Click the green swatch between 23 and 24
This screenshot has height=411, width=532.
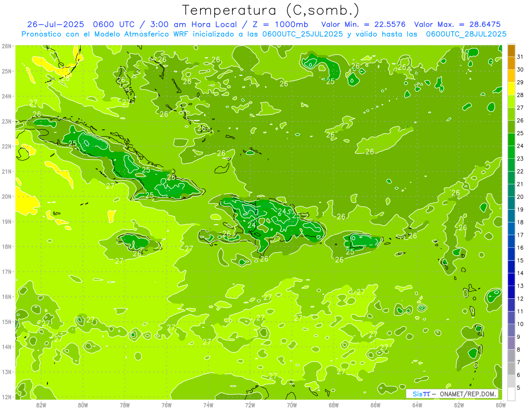(x=511, y=153)
